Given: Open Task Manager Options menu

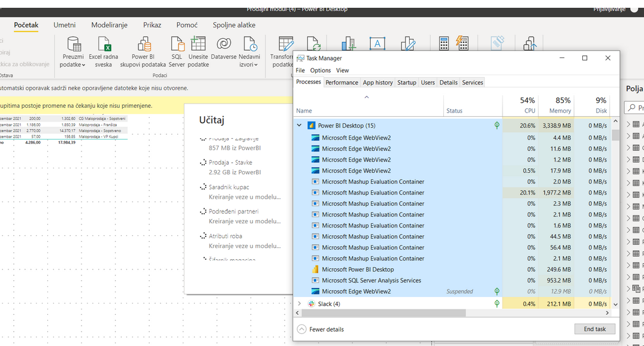Looking at the screenshot, I should click(321, 70).
